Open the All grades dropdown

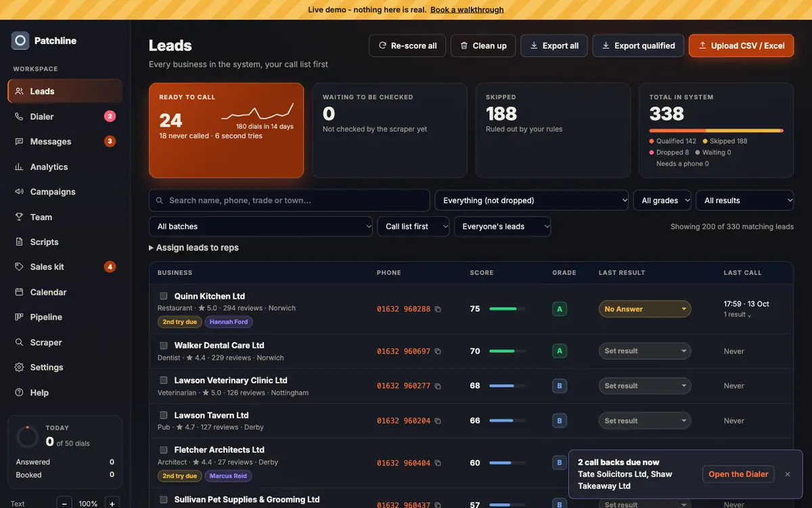point(662,200)
